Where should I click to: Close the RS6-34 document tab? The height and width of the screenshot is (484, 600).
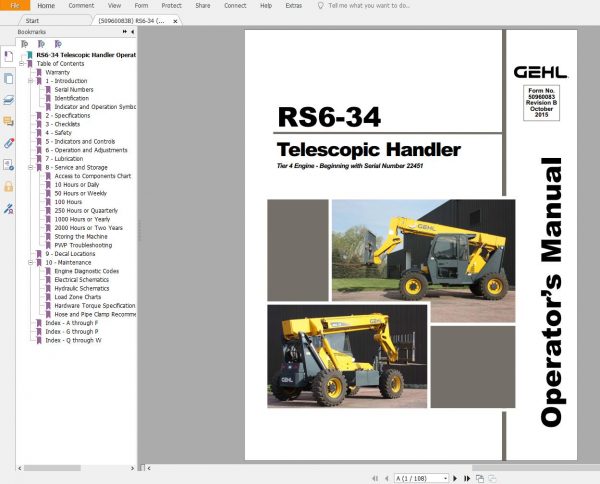pyautogui.click(x=175, y=21)
